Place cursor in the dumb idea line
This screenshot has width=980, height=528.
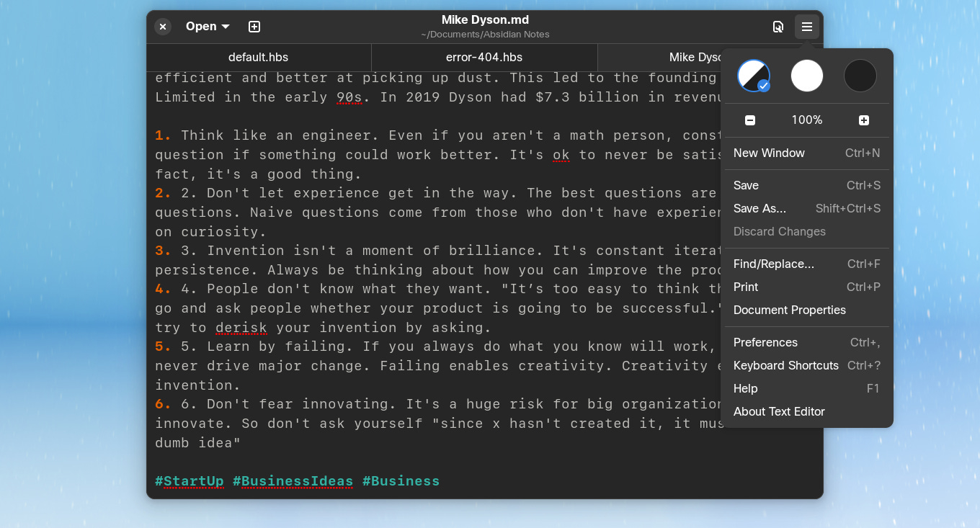pos(198,442)
